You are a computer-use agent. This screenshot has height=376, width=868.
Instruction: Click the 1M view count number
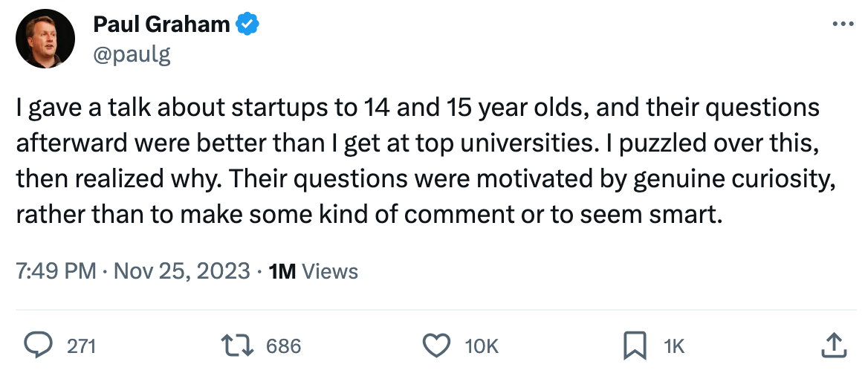pyautogui.click(x=282, y=271)
